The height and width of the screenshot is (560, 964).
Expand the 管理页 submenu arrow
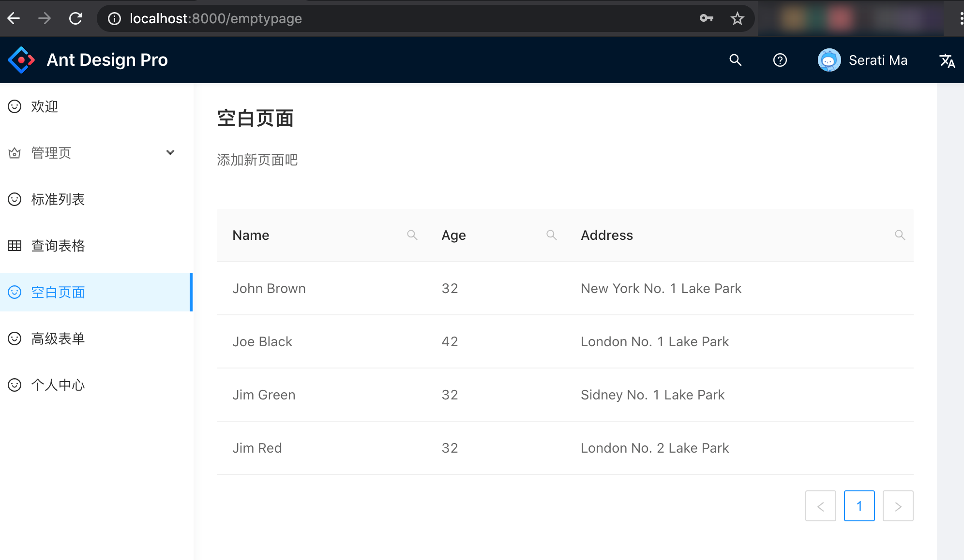coord(170,153)
